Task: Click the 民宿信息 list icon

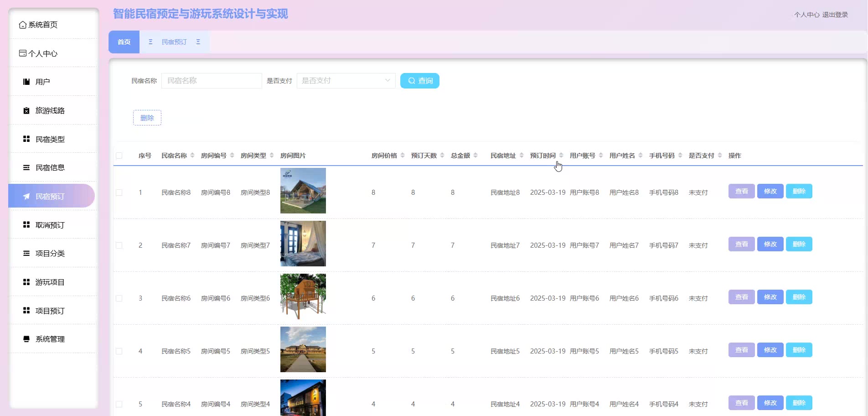Action: coord(26,168)
